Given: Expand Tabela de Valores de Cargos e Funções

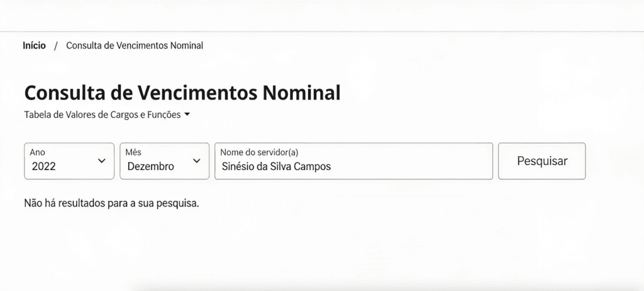Looking at the screenshot, I should coord(107,115).
